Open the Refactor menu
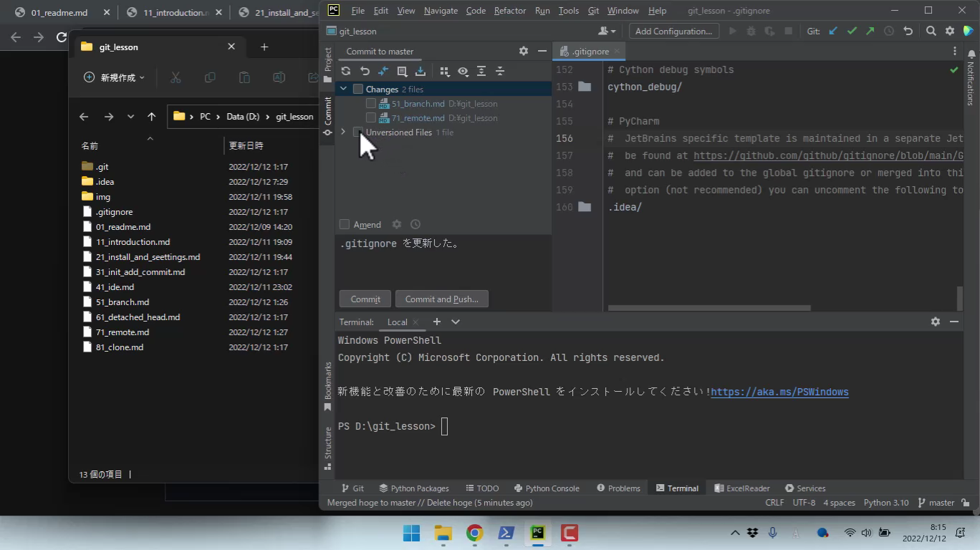The height and width of the screenshot is (550, 980). pos(509,11)
